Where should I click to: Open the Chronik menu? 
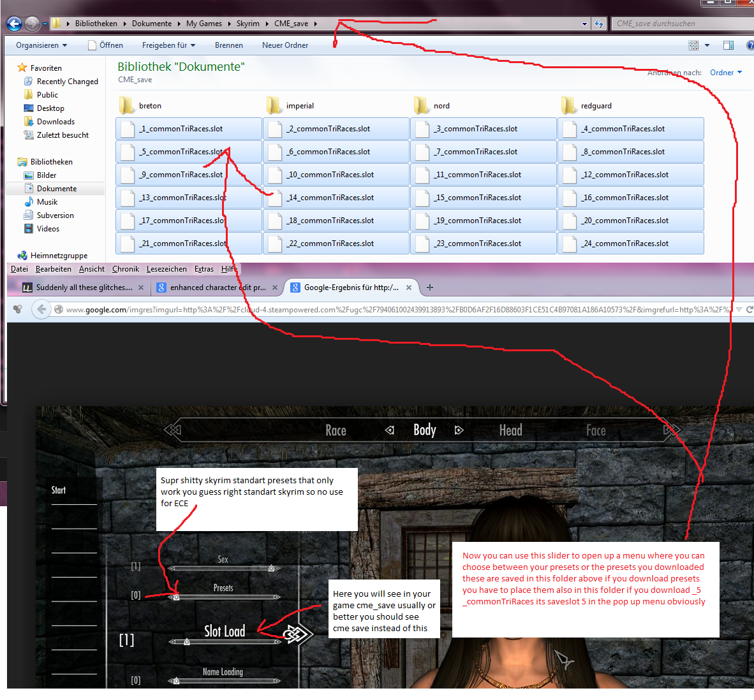tap(126, 269)
